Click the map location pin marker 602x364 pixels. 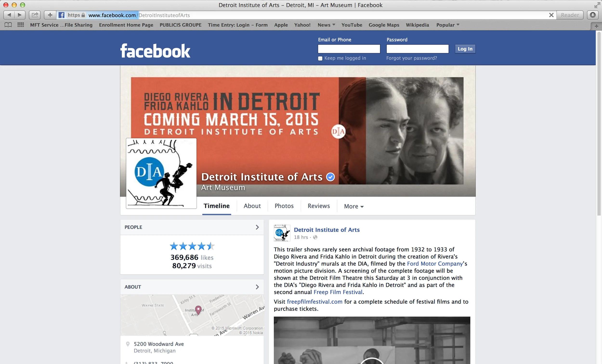pos(198,310)
